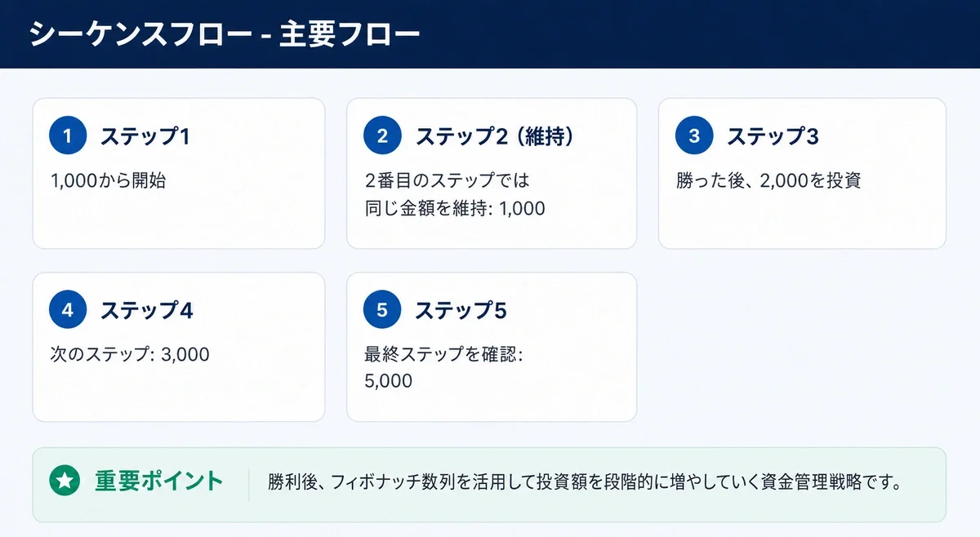Screen dimensions: 980x537
Task: Select the ステップ2 (維持) heading
Action: point(495,136)
